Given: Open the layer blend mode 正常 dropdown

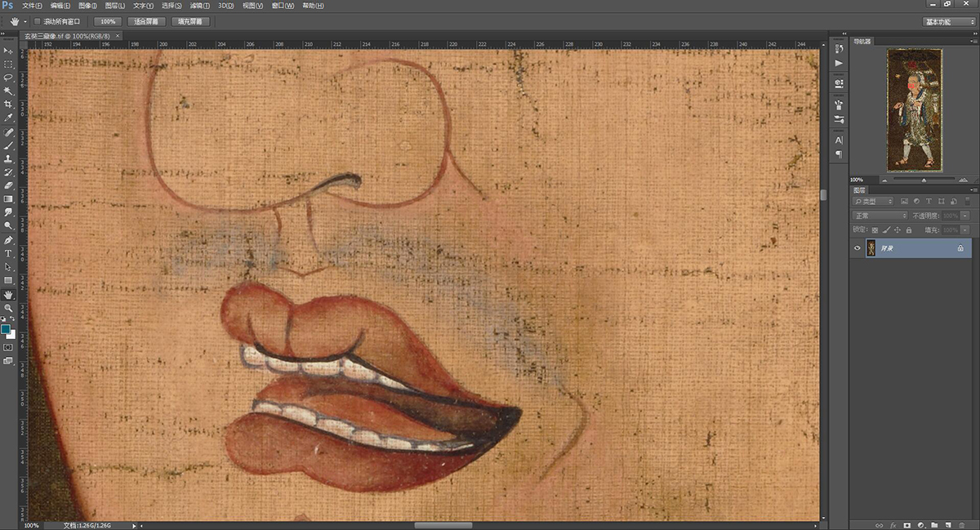Looking at the screenshot, I should 880,216.
